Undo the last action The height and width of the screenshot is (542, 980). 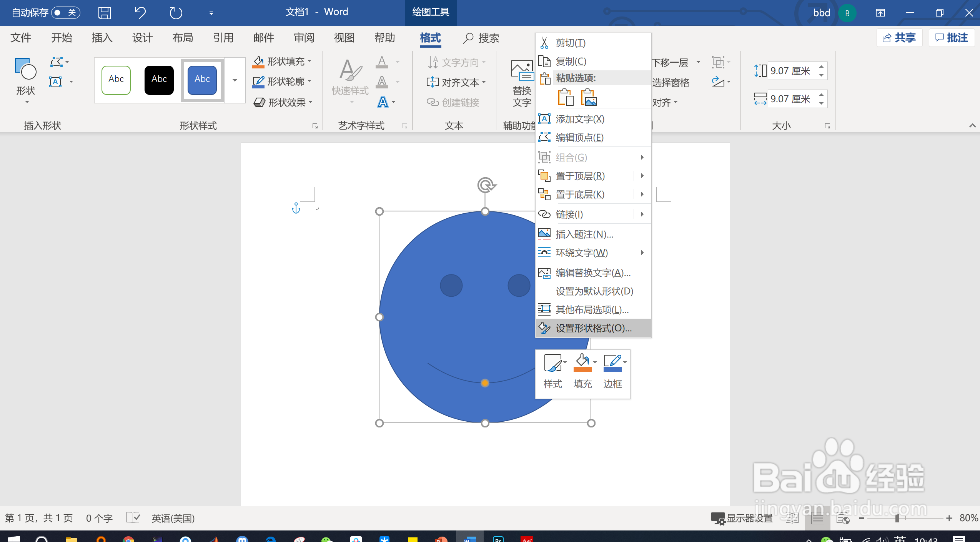pos(140,13)
